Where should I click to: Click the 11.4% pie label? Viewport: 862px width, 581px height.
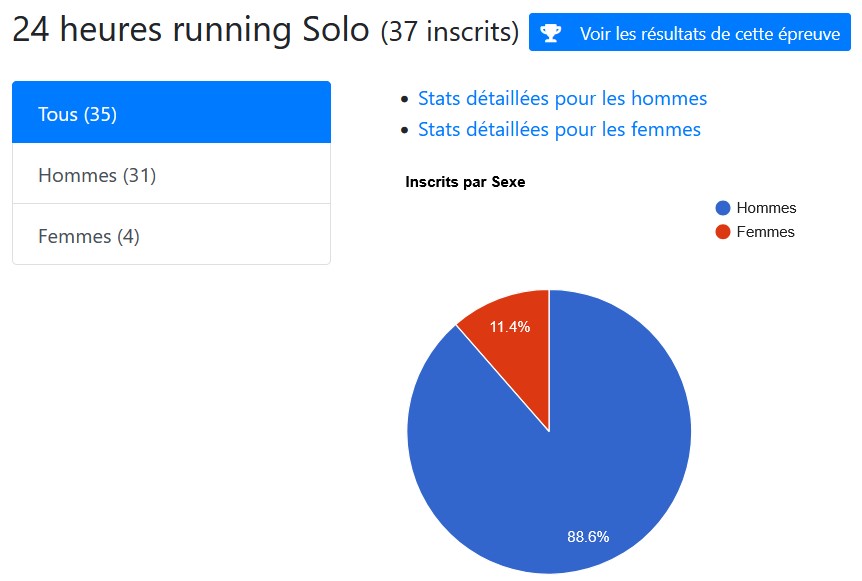pyautogui.click(x=510, y=327)
